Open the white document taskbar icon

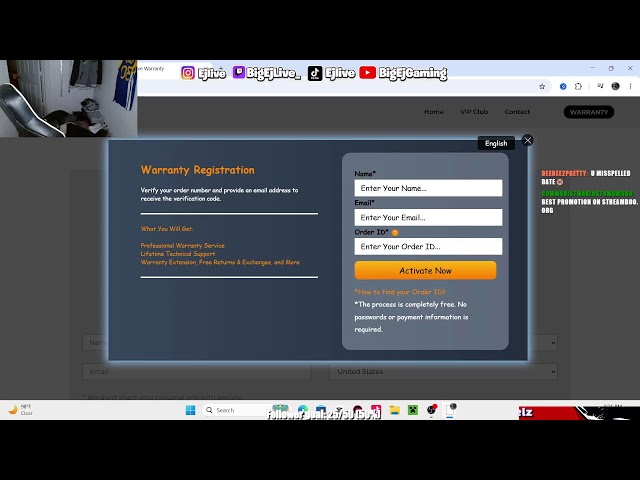pos(450,410)
